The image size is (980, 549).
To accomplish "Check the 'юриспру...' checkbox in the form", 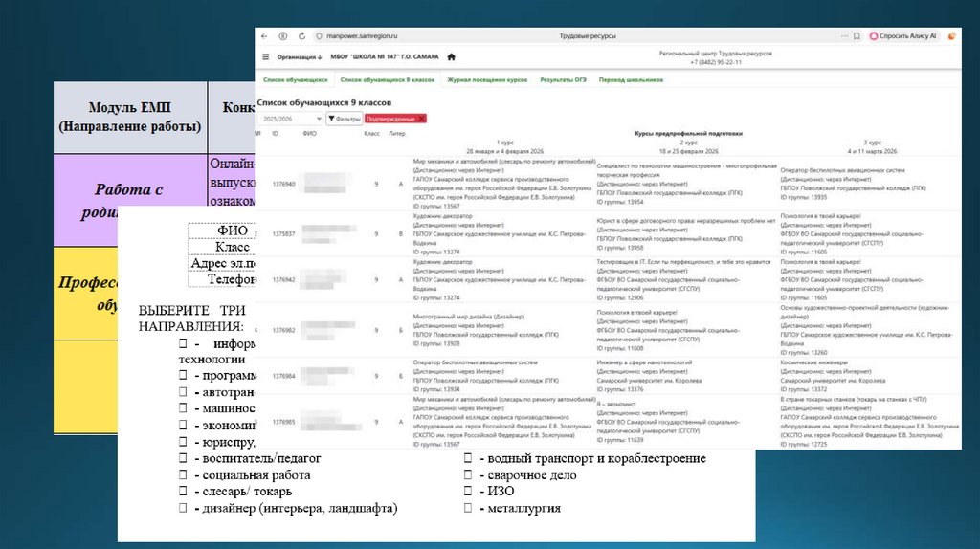I will click(183, 442).
